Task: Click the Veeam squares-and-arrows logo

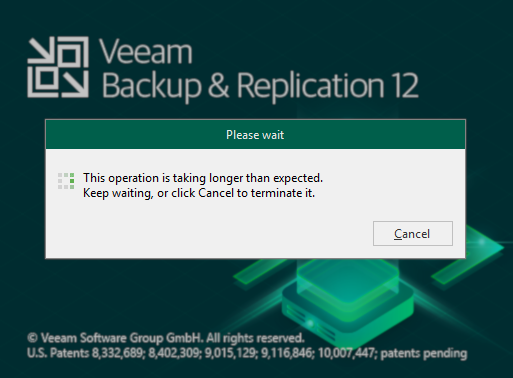Action: (x=58, y=67)
